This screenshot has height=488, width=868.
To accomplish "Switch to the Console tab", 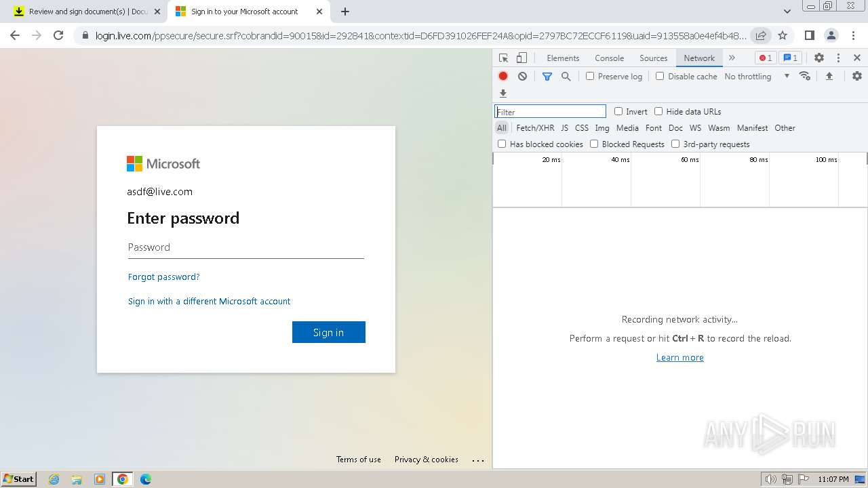I will tap(609, 58).
